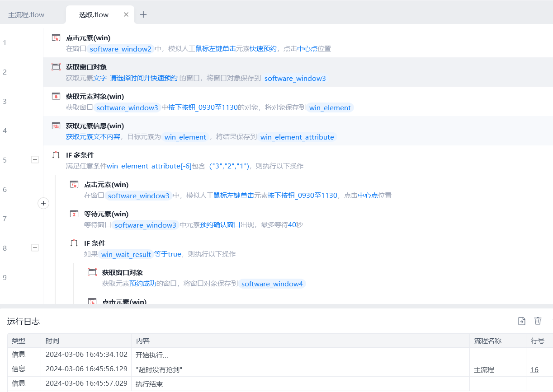
Task: Click the 点击元素(win) icon on line 6
Action: [x=74, y=184]
